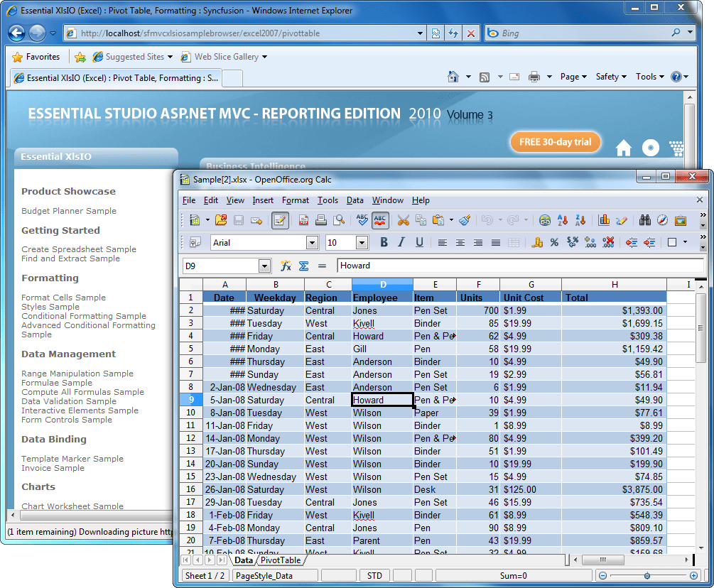Viewport: 714px width, 588px height.
Task: Click the formula input line showing Howard
Action: pyautogui.click(x=521, y=266)
